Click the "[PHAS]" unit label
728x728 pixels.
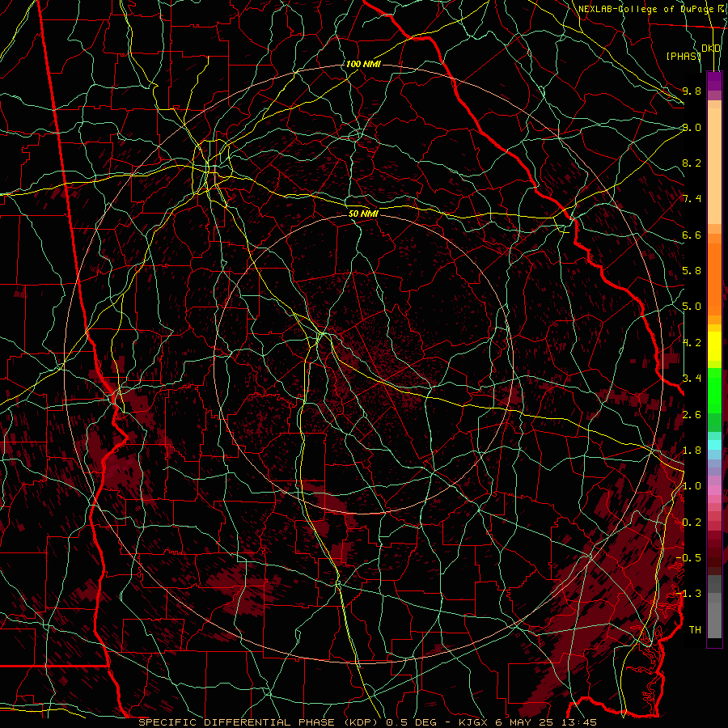(x=684, y=56)
